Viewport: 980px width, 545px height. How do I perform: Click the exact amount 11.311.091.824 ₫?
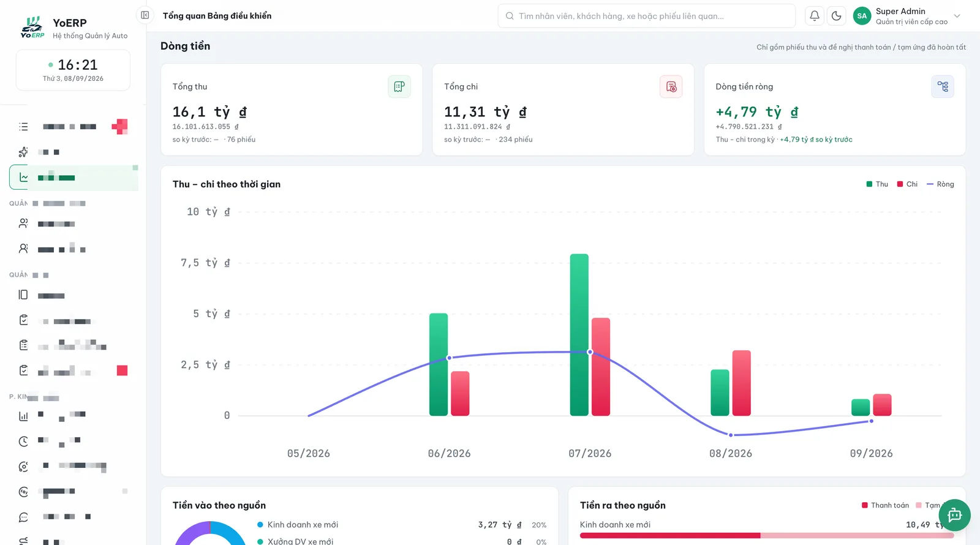click(x=477, y=127)
